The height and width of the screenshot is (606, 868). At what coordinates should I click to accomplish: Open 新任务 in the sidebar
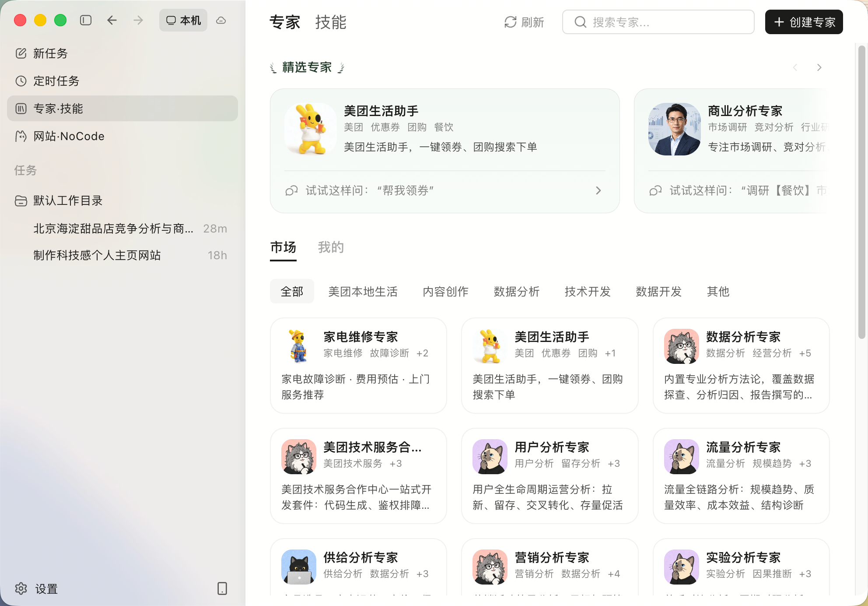coord(122,53)
